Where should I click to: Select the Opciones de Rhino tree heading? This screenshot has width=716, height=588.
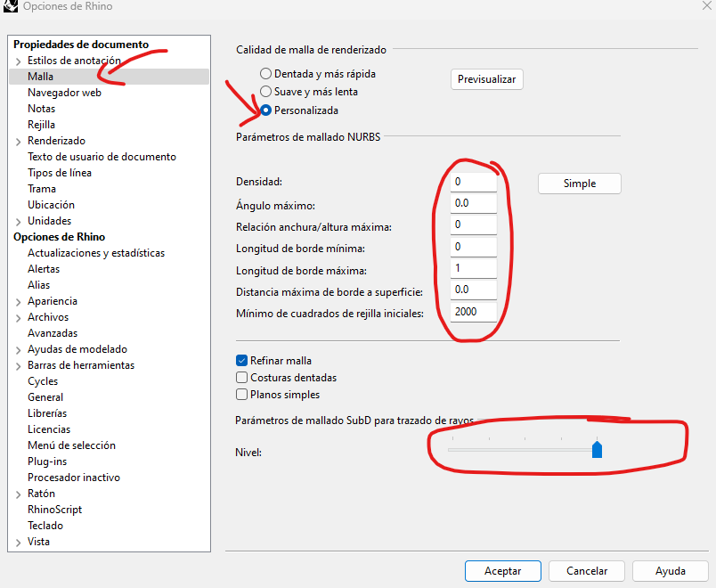[x=59, y=237]
